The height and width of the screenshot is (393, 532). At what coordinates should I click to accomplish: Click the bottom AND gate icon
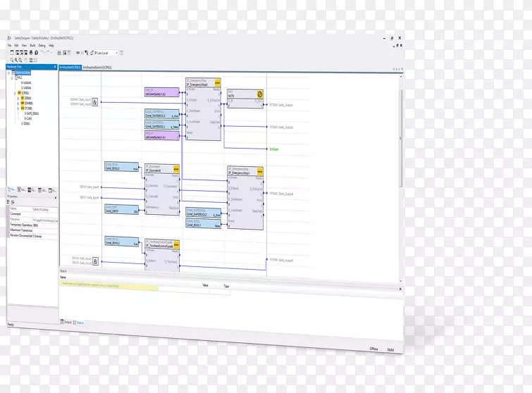(96, 261)
